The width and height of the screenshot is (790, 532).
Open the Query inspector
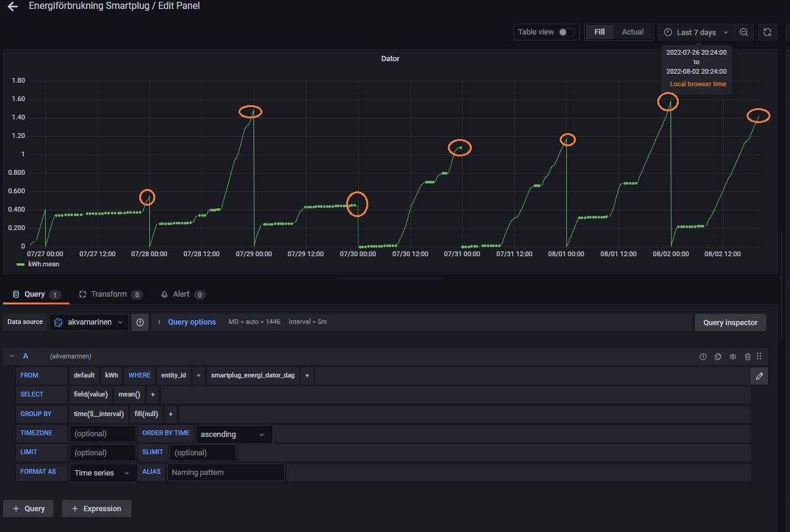730,322
